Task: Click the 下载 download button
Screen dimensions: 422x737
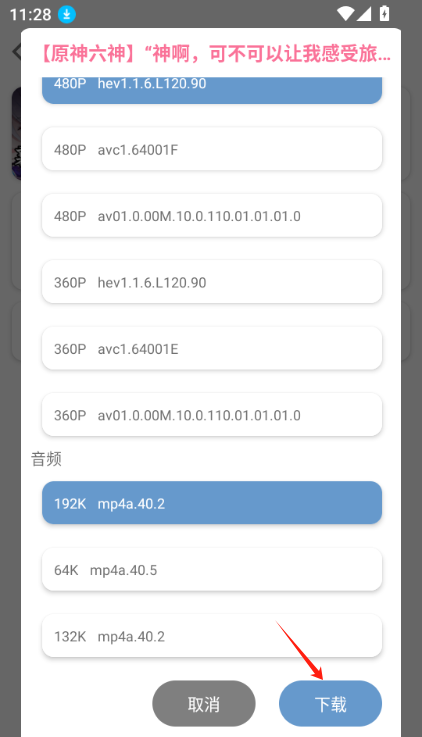Action: click(330, 704)
